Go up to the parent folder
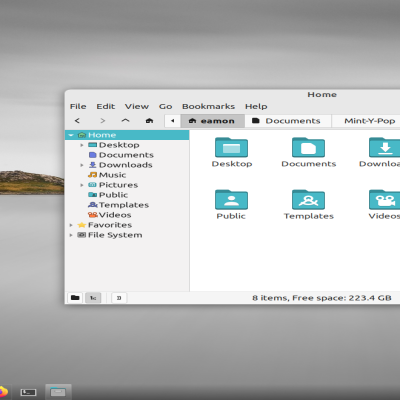This screenshot has height=400, width=400. (x=125, y=121)
